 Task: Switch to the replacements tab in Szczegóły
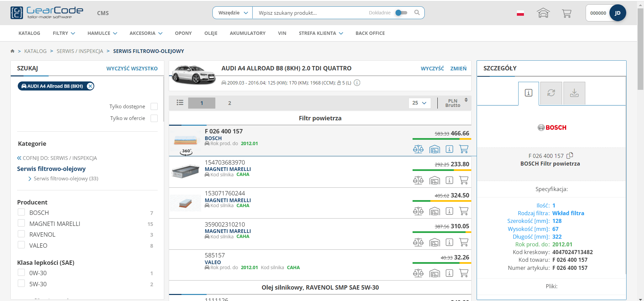[x=551, y=93]
